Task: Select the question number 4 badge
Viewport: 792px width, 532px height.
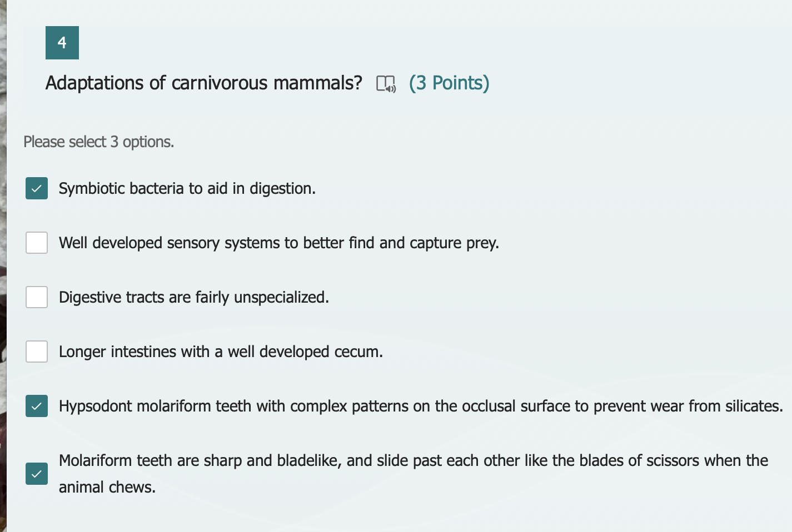Action: point(62,42)
